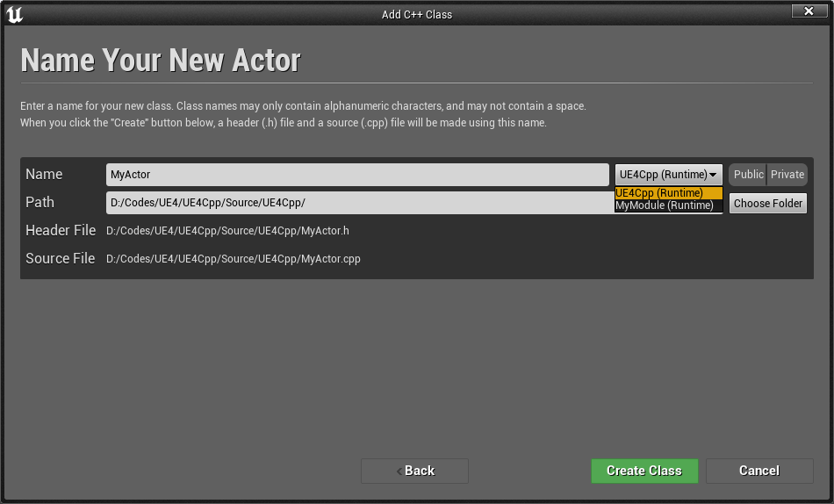Screen dimensions: 834x504
Task: Click the Choose Folder button
Action: coord(768,204)
